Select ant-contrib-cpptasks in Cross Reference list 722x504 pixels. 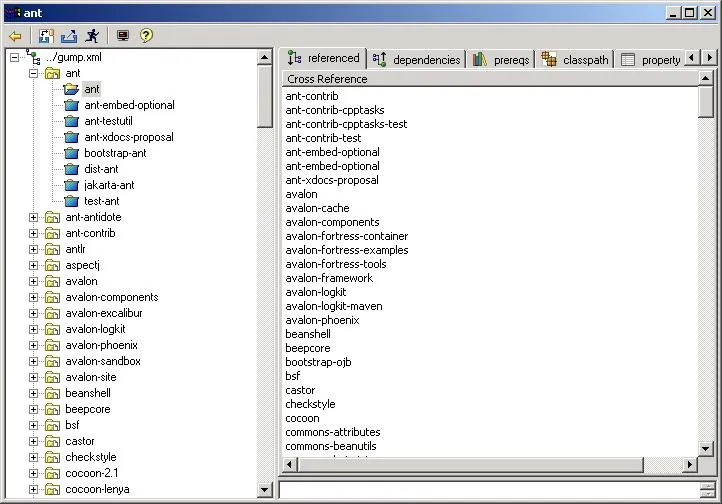point(335,110)
